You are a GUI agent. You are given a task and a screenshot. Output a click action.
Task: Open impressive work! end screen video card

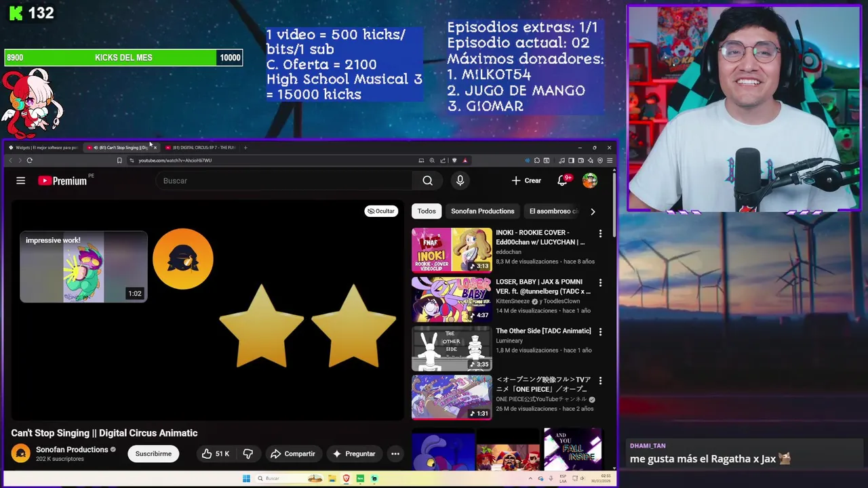coord(83,267)
